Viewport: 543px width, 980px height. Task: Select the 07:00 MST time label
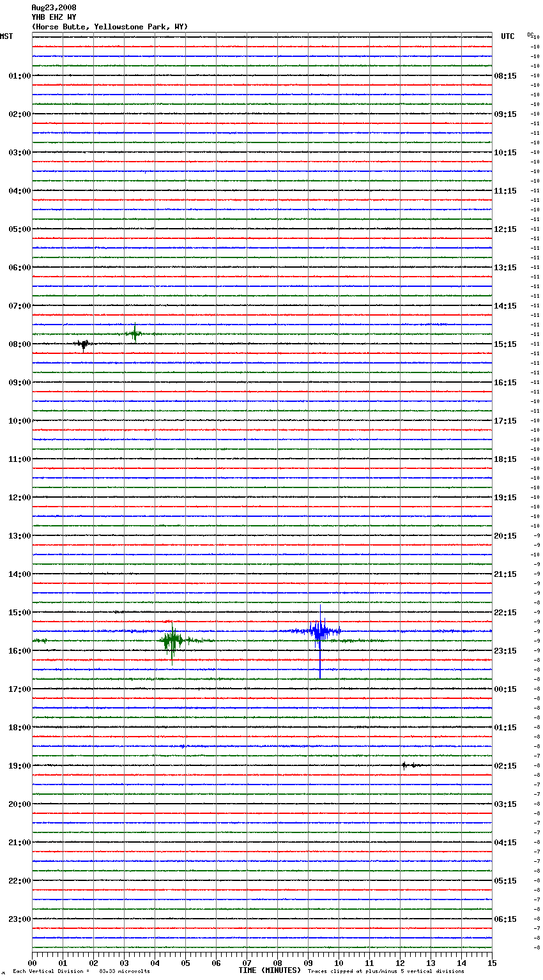(x=20, y=306)
